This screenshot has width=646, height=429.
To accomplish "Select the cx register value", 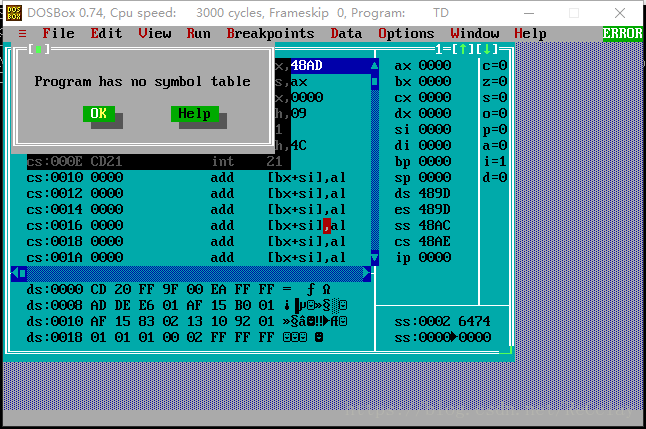I will pyautogui.click(x=435, y=98).
